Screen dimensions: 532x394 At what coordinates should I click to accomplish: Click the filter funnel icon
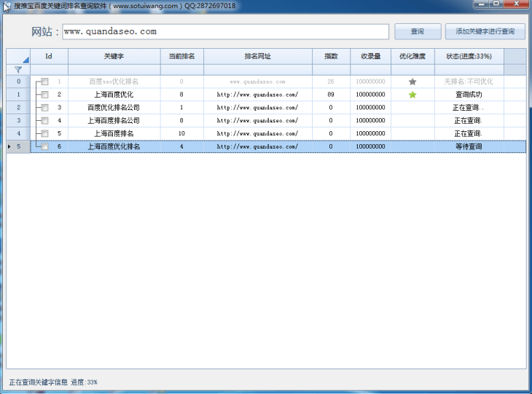[18, 70]
